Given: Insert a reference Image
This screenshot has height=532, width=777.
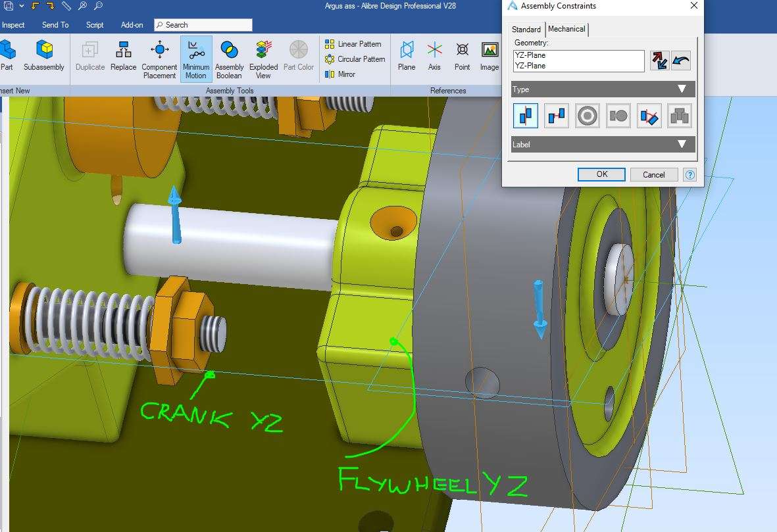Looking at the screenshot, I should [x=489, y=55].
